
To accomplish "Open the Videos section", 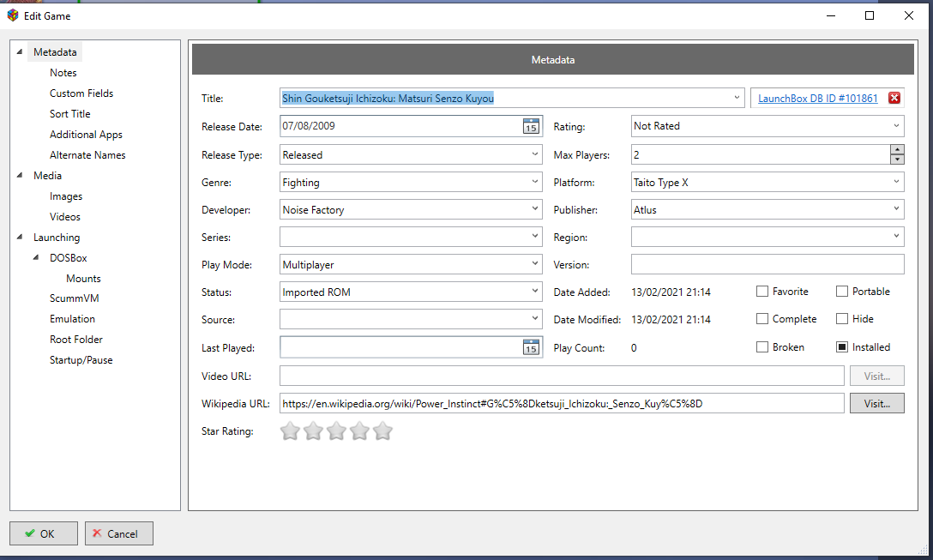I will click(65, 217).
